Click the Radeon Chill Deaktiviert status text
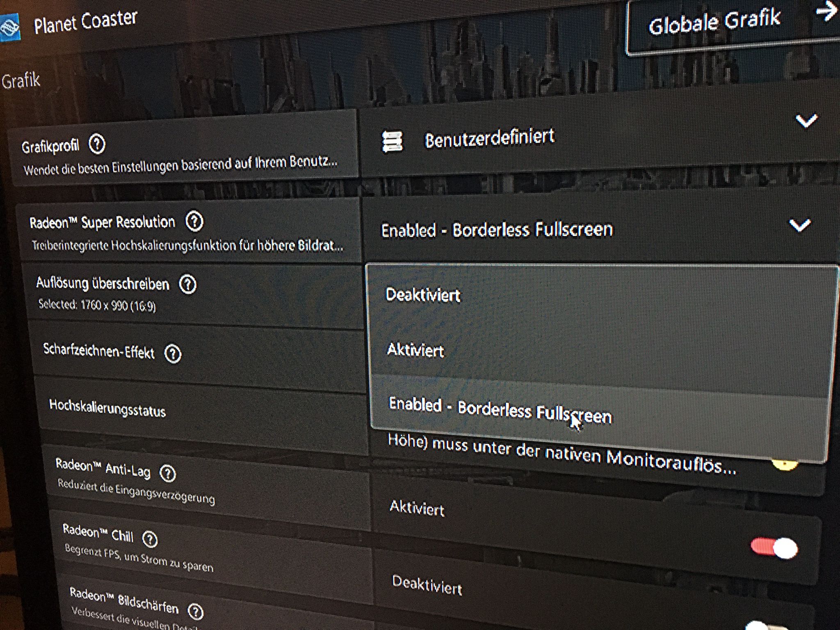 pyautogui.click(x=427, y=585)
